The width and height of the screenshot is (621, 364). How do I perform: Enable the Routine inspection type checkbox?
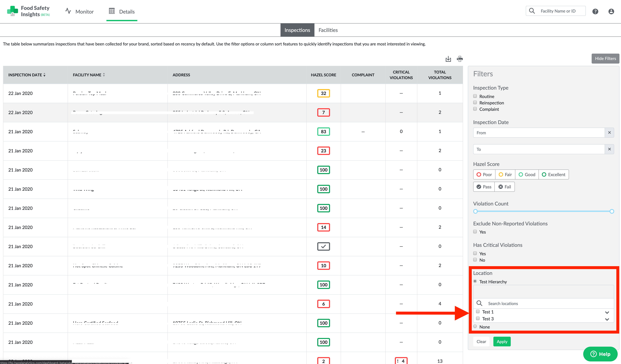point(475,96)
